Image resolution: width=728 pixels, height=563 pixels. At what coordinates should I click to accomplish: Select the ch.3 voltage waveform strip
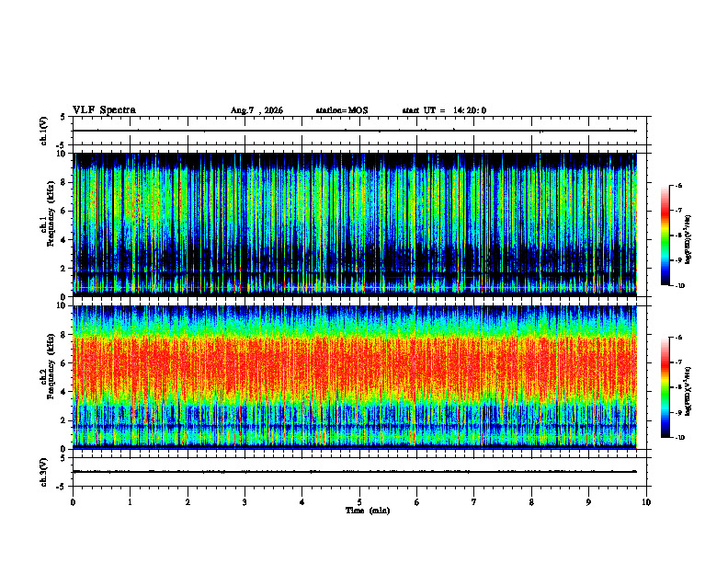(x=361, y=472)
